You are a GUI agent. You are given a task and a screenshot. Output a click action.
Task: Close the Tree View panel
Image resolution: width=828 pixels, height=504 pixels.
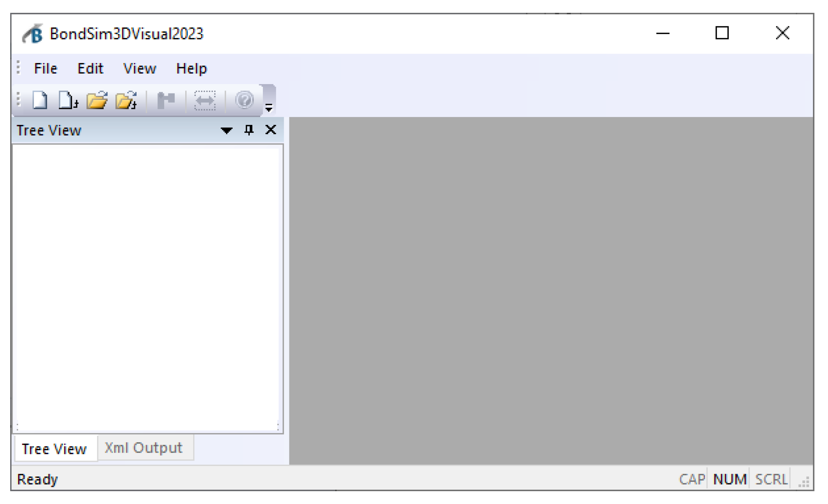pyautogui.click(x=270, y=130)
